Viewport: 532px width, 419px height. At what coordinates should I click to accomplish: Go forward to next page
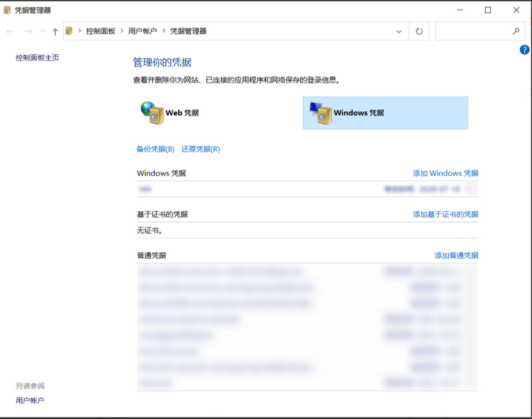coord(28,32)
